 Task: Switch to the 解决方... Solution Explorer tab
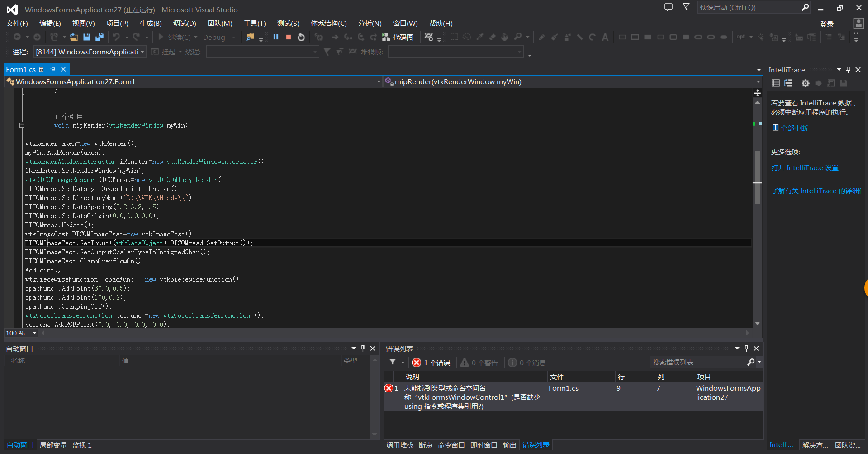pyautogui.click(x=815, y=445)
